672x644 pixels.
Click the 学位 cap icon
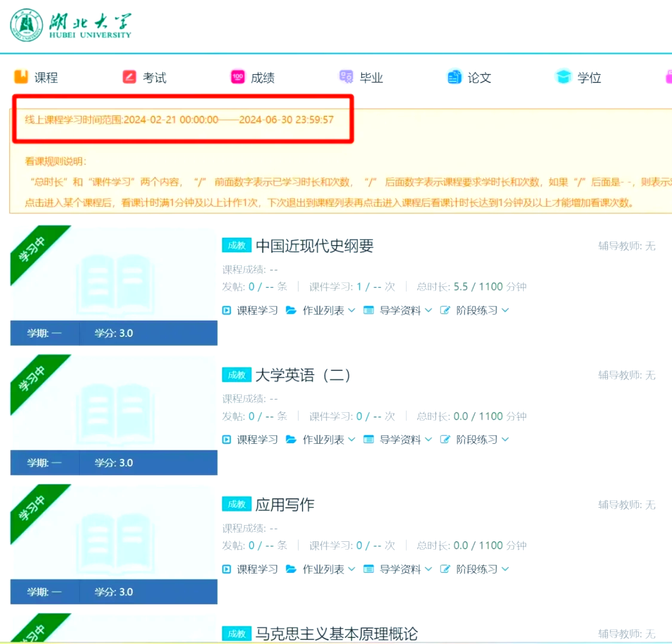(563, 76)
